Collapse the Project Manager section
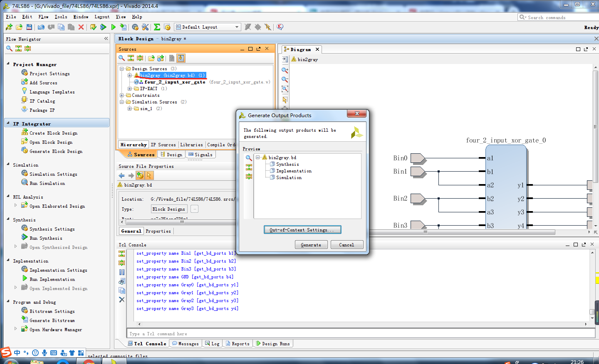 [8, 64]
